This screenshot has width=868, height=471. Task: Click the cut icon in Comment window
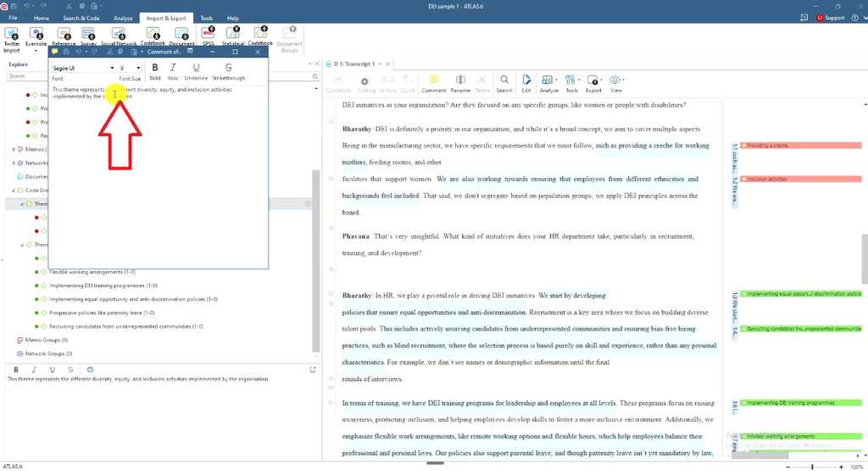point(109,52)
